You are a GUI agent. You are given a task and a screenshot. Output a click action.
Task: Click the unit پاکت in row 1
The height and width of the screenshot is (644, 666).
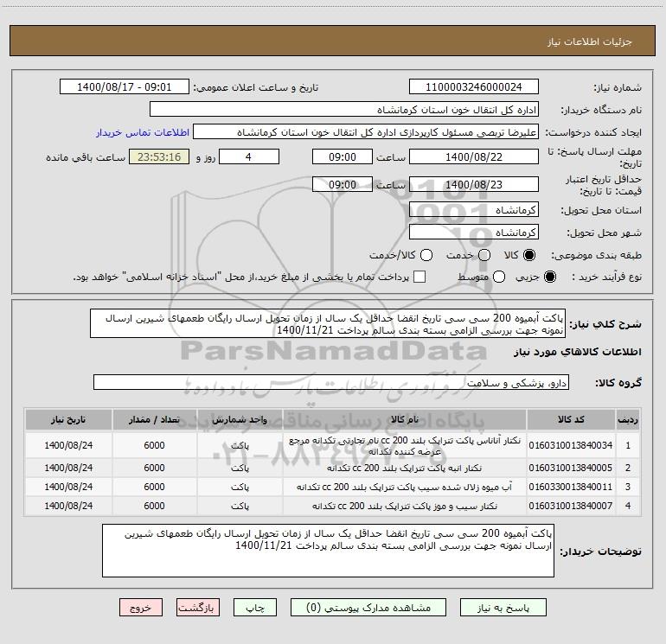pyautogui.click(x=240, y=445)
